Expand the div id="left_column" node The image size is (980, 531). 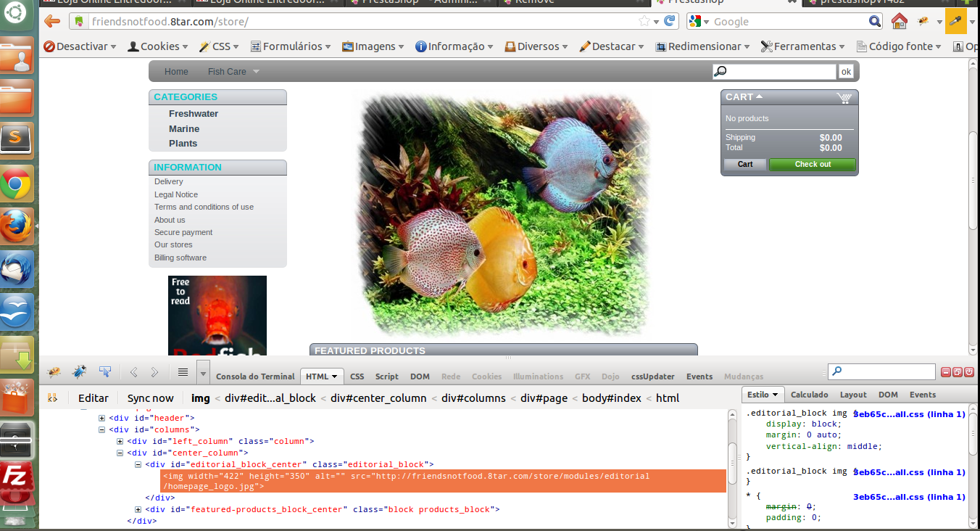pos(120,441)
